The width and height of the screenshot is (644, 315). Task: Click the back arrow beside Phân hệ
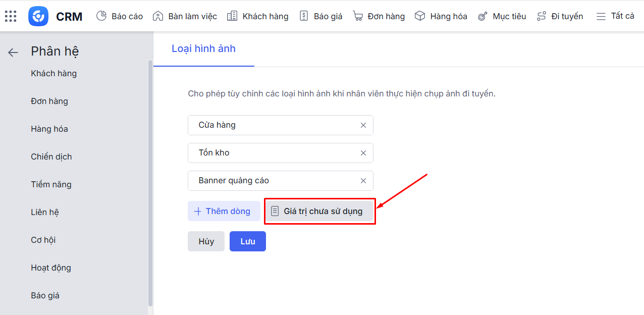click(13, 52)
